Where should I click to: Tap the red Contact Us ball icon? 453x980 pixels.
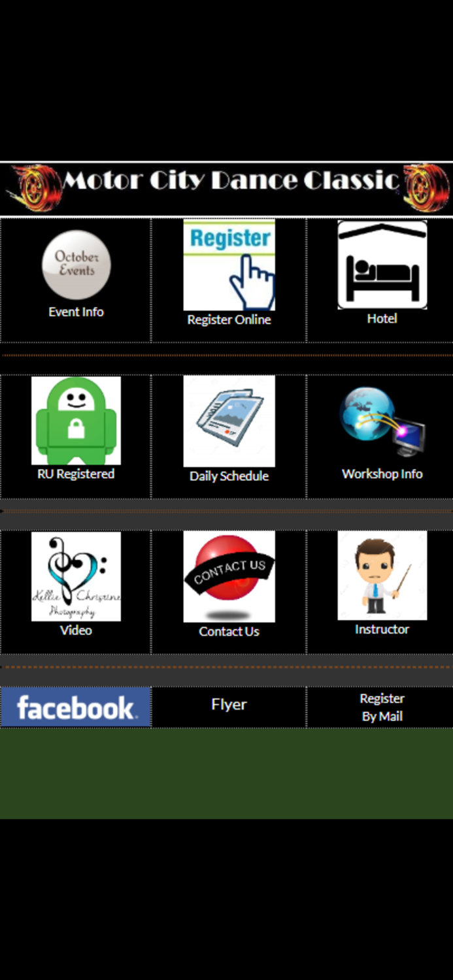[x=229, y=576]
